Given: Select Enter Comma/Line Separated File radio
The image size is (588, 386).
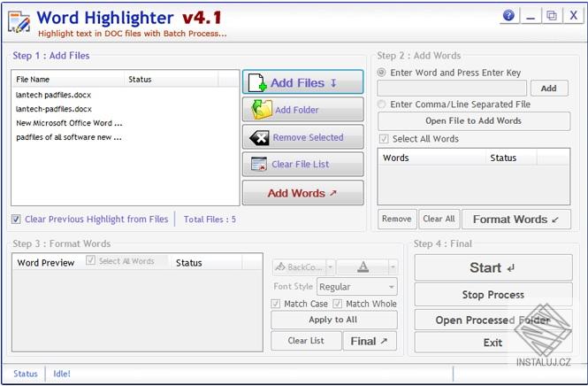Looking at the screenshot, I should tap(381, 104).
